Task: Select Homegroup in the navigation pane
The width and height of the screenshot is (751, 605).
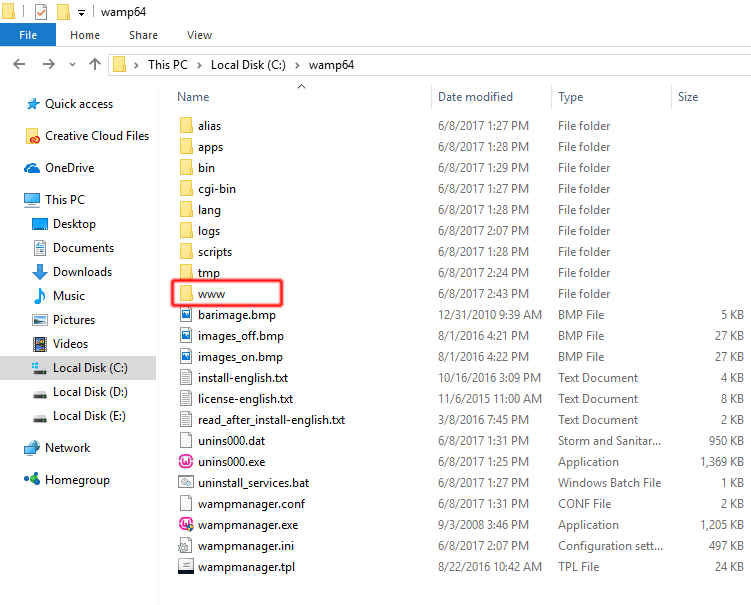Action: click(67, 480)
